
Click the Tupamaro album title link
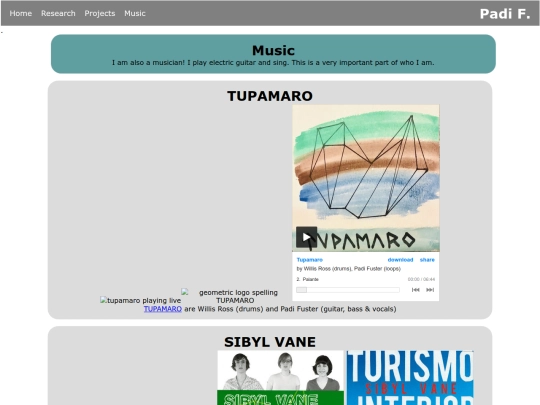click(310, 260)
